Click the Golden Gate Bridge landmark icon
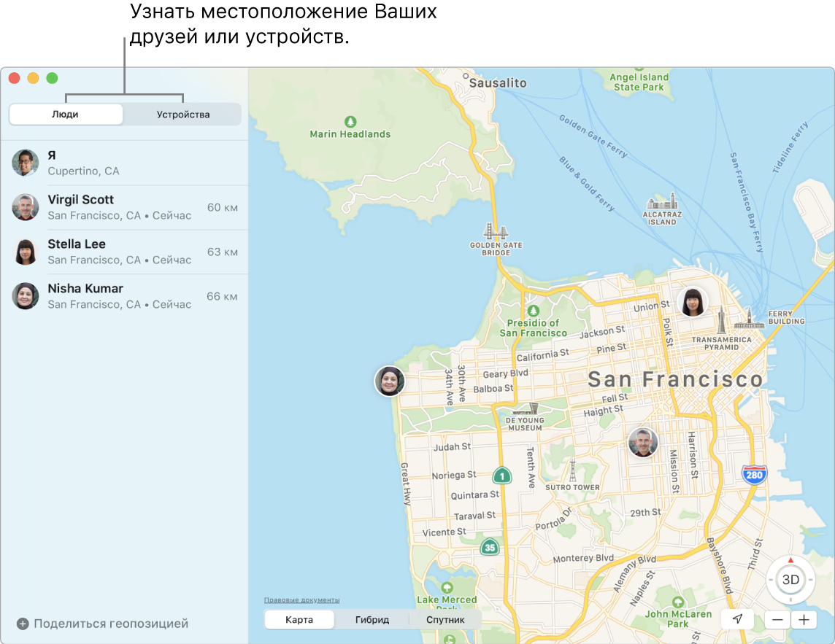Screen dimensions: 835x644 [496, 233]
